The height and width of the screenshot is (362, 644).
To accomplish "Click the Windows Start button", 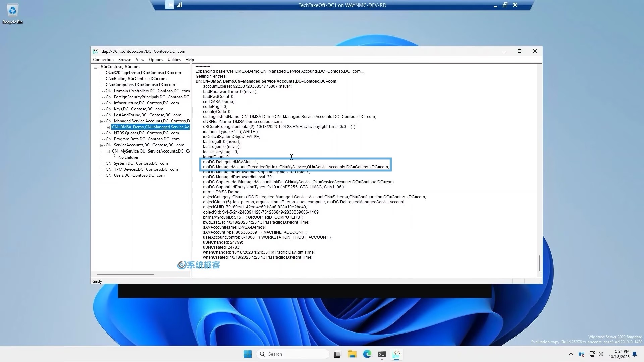I will point(248,354).
